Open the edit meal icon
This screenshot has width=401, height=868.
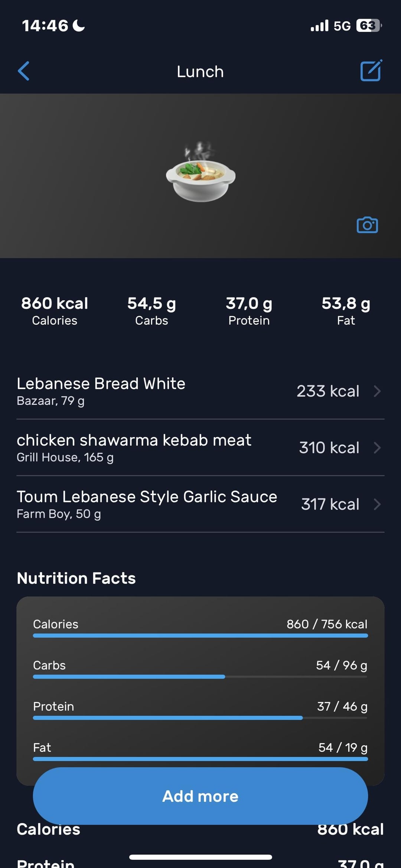pyautogui.click(x=371, y=71)
